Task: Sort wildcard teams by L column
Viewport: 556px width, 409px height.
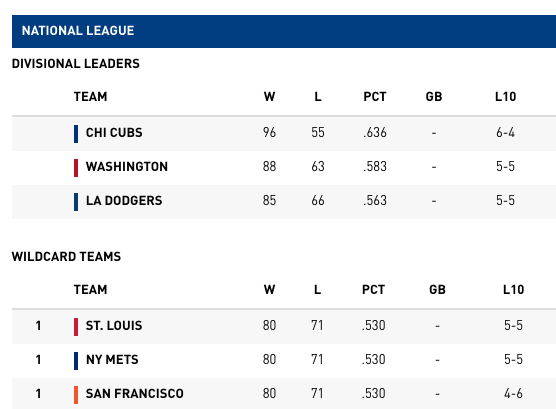Action: tap(317, 289)
